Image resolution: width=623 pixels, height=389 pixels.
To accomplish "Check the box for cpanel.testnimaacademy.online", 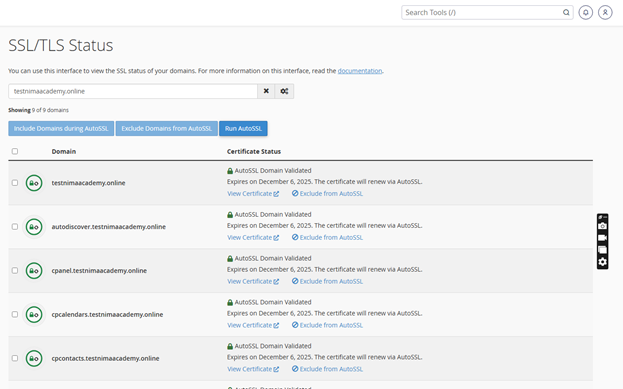I will tap(15, 270).
